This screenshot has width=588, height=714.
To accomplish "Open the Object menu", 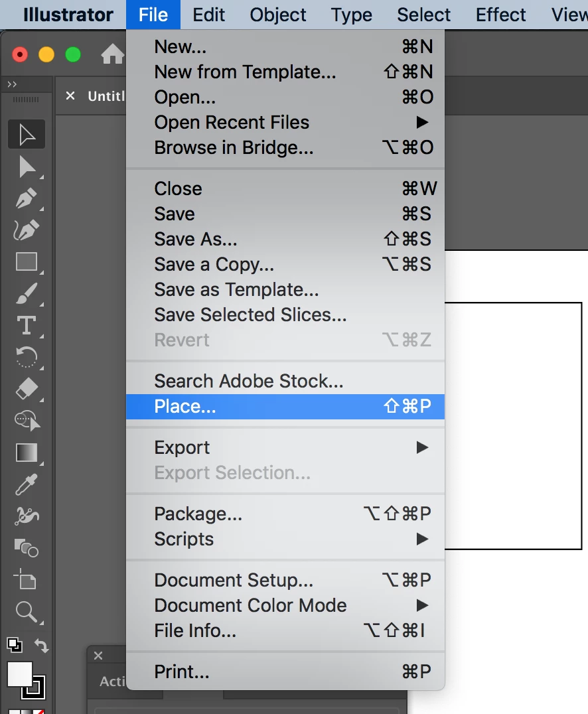I will [278, 15].
